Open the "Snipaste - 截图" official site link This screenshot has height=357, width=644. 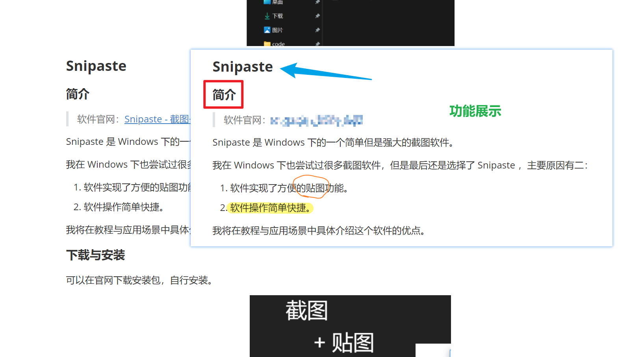[x=157, y=119]
